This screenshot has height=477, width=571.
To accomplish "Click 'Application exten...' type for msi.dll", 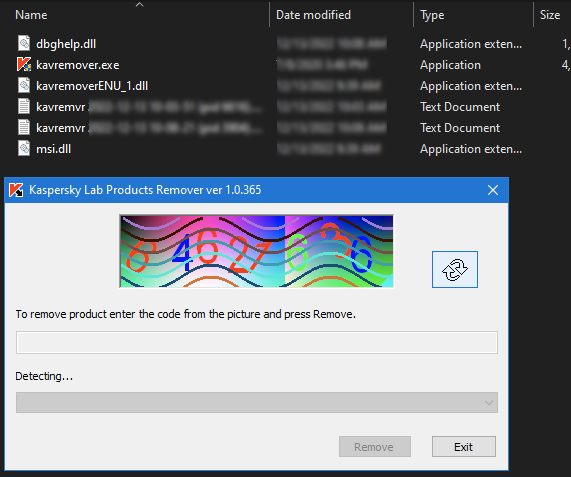I will (x=470, y=149).
